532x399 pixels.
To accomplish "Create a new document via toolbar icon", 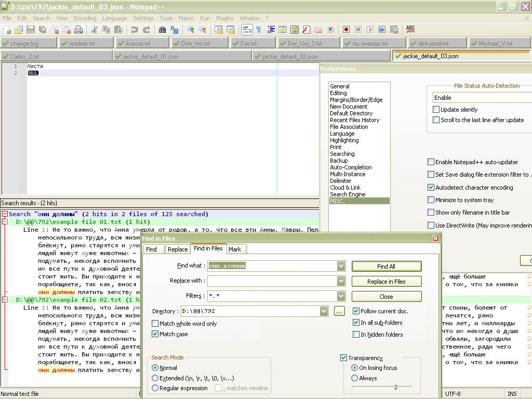I will coord(7,30).
